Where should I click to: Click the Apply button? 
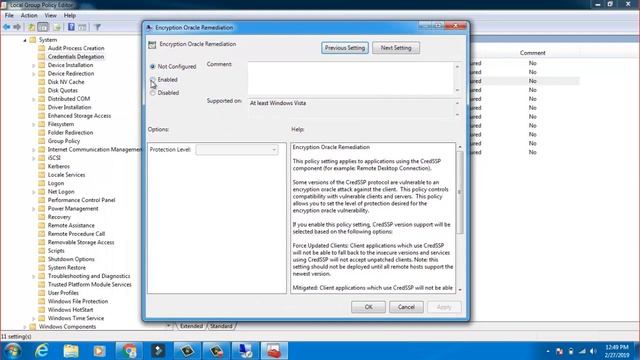pyautogui.click(x=444, y=307)
